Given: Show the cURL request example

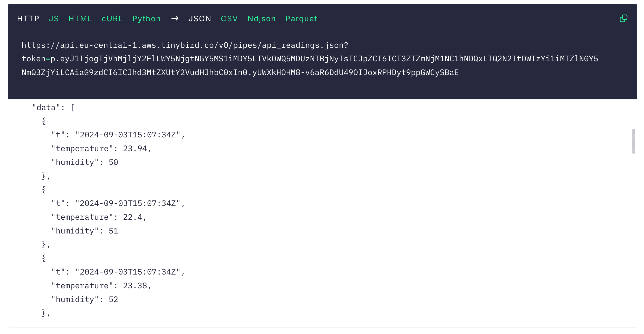Looking at the screenshot, I should 112,19.
